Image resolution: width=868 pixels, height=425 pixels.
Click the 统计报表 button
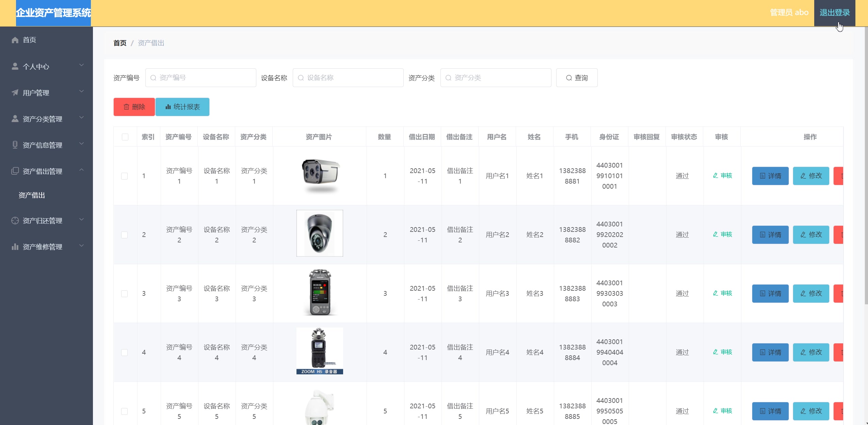click(182, 107)
